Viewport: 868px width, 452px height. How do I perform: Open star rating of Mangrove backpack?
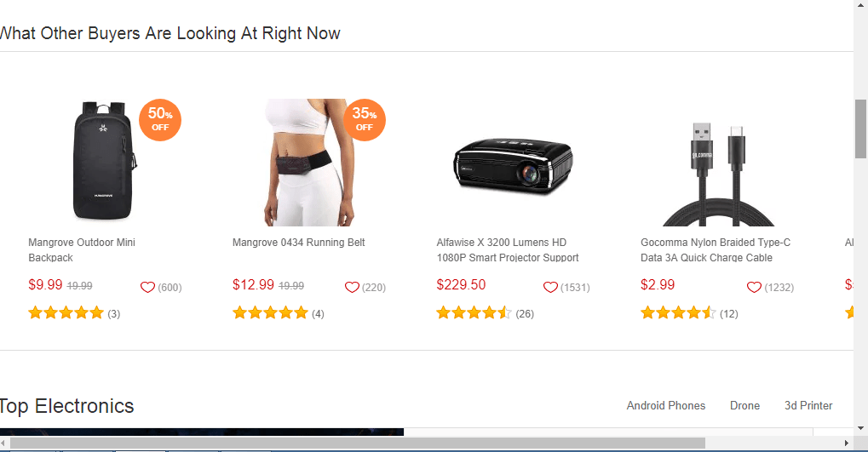click(66, 313)
